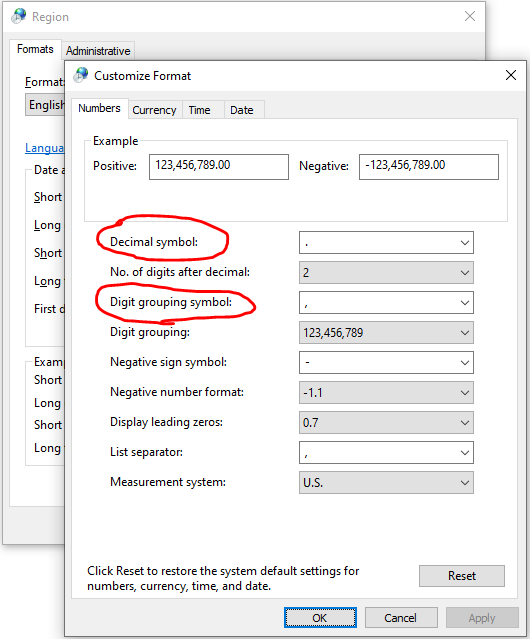Click the Region window globe icon
Screen dimensions: 530x639
click(19, 16)
